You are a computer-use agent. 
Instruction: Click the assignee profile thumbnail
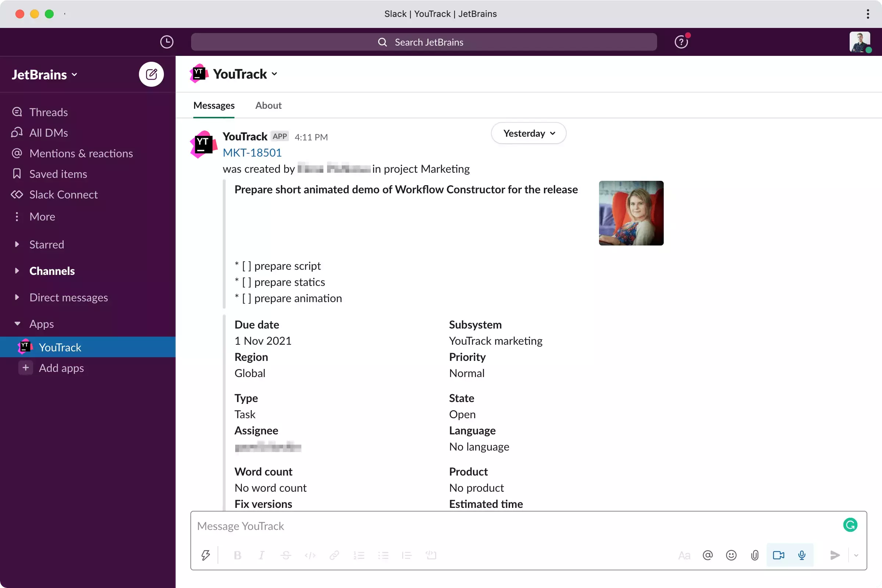631,213
